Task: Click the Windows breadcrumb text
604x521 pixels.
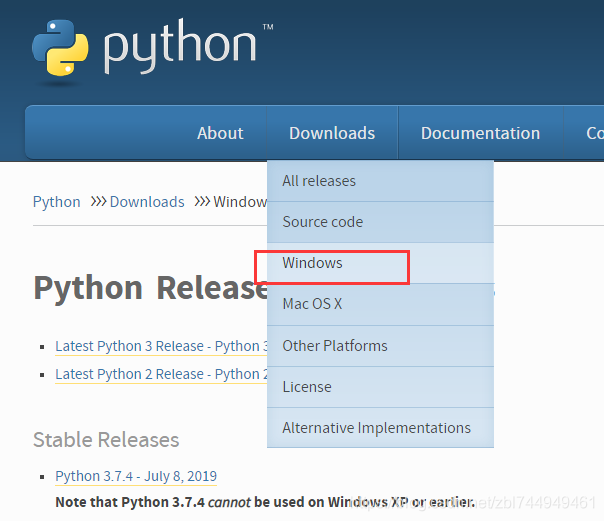Action: (x=240, y=202)
